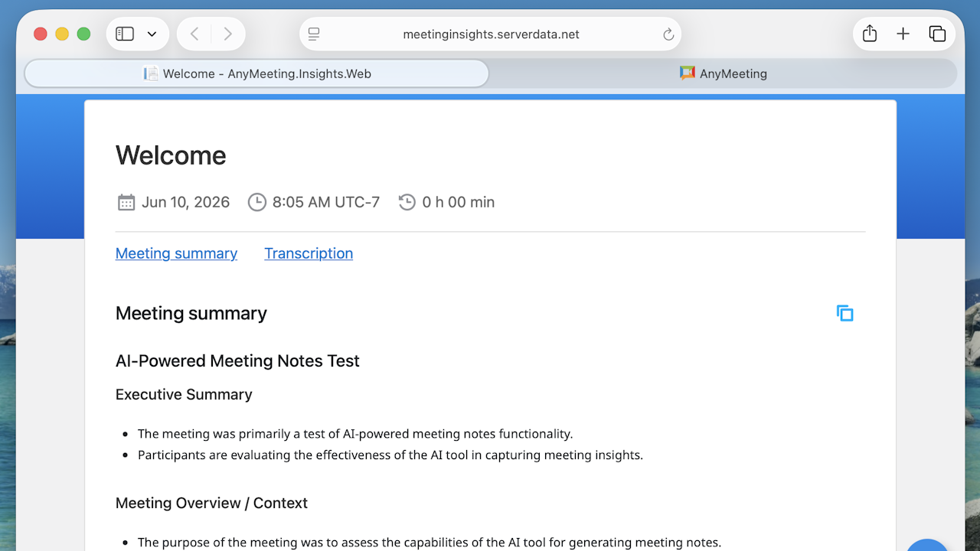Click the Share icon in Safari toolbar

870,34
